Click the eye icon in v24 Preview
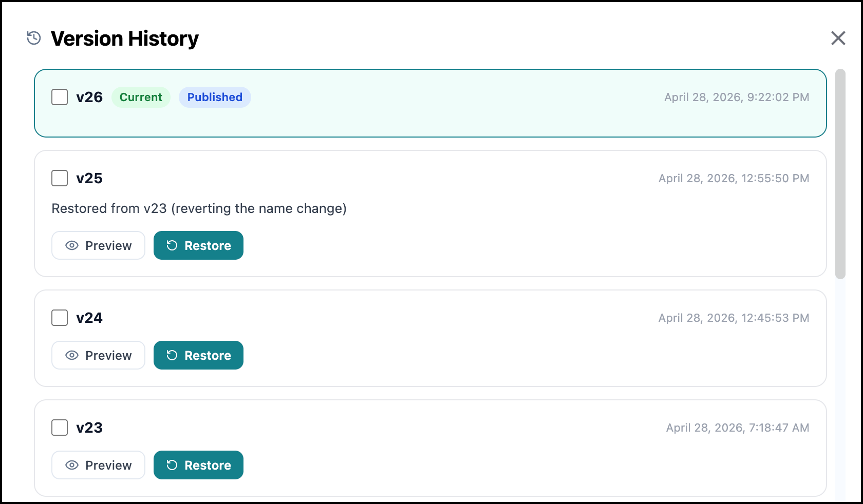The image size is (863, 504). pyautogui.click(x=72, y=356)
